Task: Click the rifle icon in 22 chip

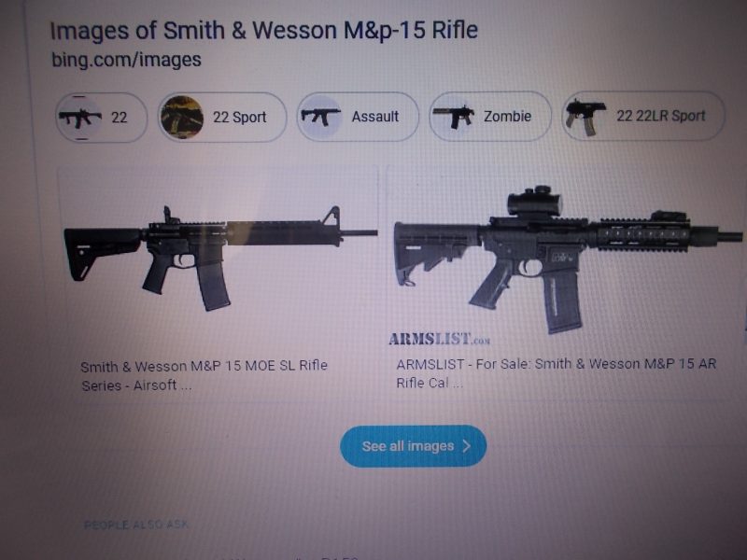Action: click(79, 118)
